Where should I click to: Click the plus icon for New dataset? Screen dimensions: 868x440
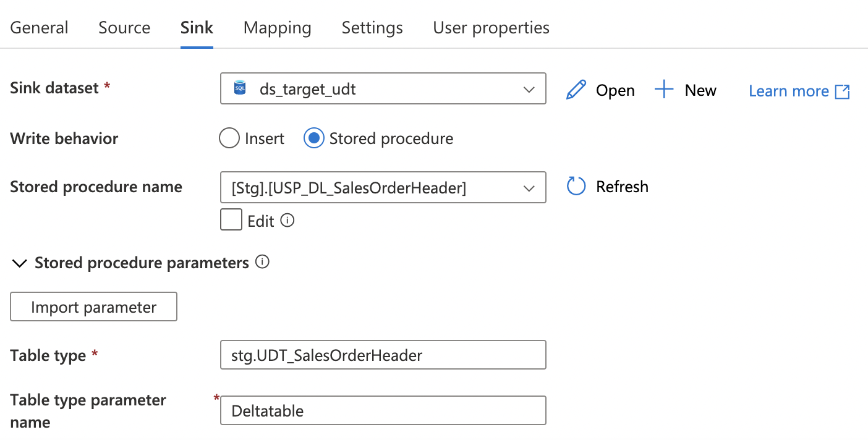coord(664,90)
